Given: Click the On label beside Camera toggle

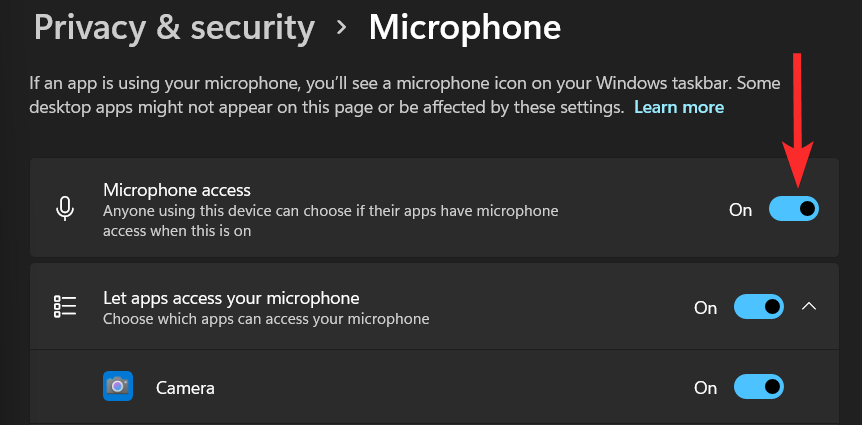Looking at the screenshot, I should 705,387.
